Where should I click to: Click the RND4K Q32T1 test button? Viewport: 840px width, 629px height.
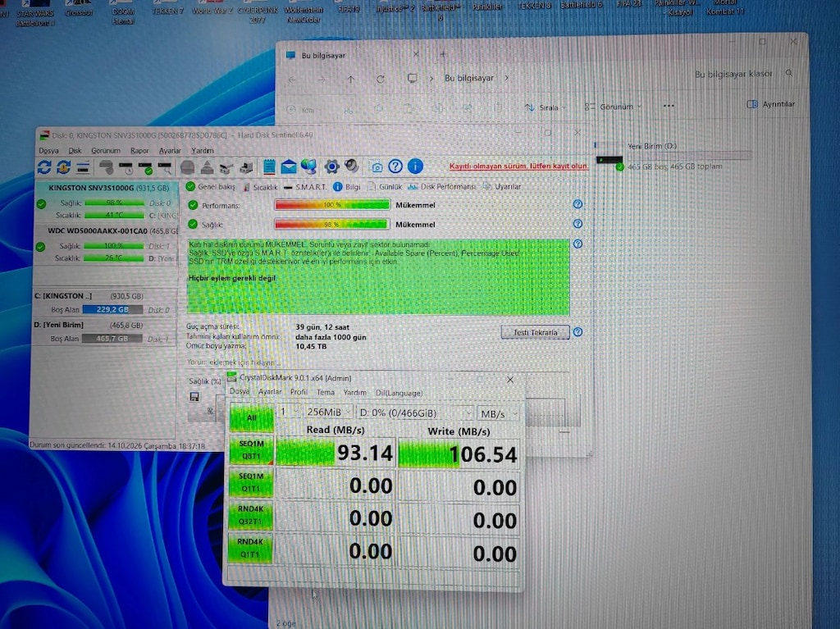pyautogui.click(x=250, y=515)
